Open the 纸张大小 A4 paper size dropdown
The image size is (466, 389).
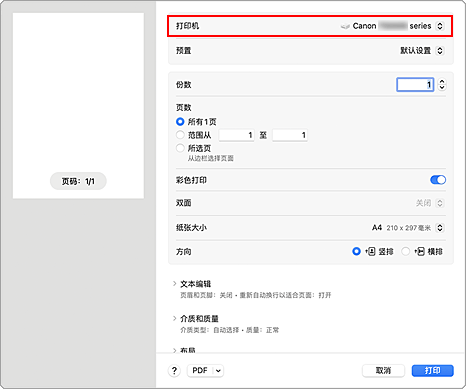(440, 228)
